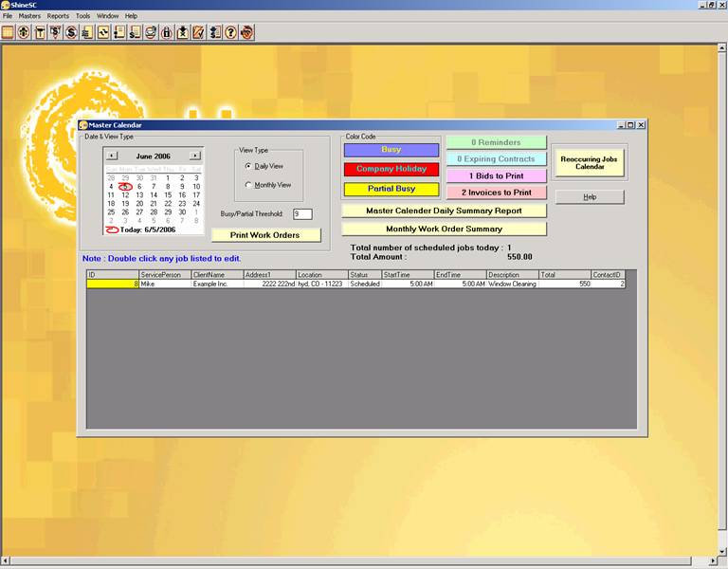This screenshot has width=728, height=569.
Task: Click the download arrow toolbar icon
Action: [x=183, y=32]
